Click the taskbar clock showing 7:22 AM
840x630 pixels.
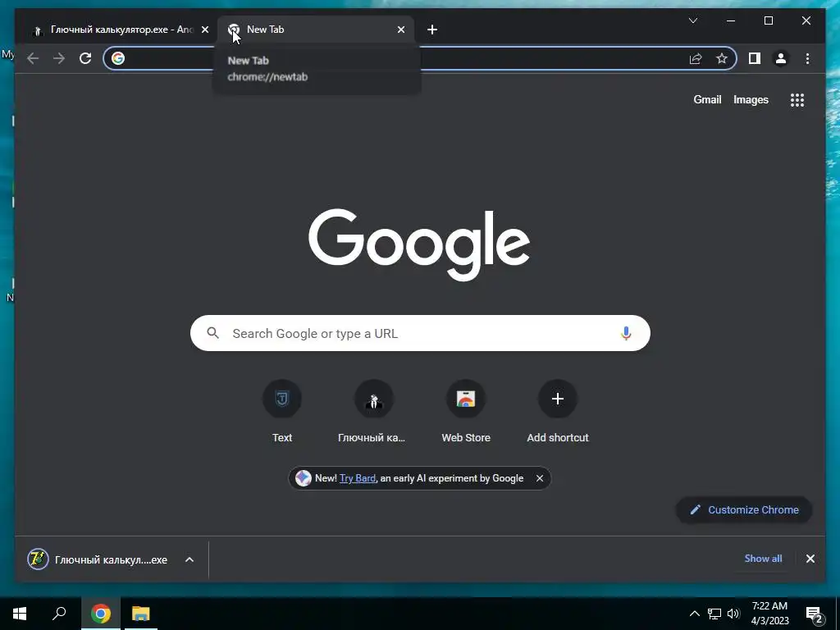point(769,614)
